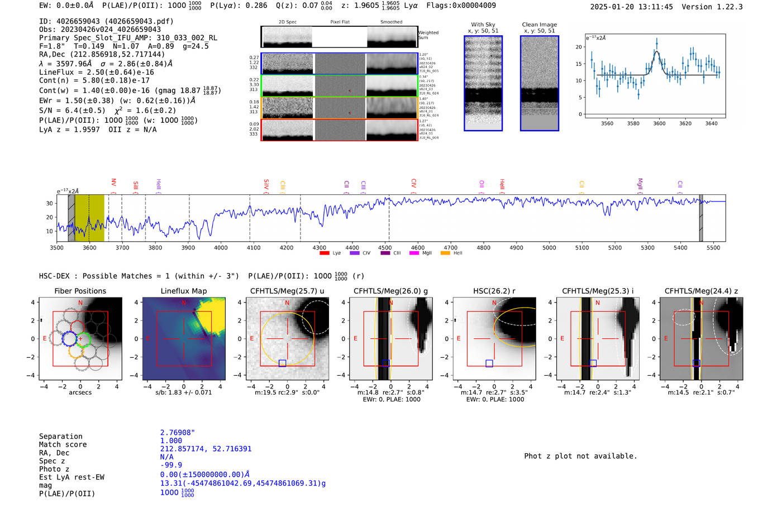
Task: Click the orange-bordered 2D fiber spectrum row
Action: click(x=339, y=108)
